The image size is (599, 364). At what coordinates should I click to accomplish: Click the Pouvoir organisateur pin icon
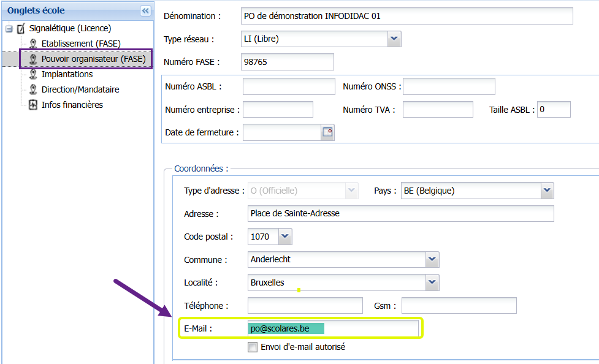pyautogui.click(x=33, y=59)
